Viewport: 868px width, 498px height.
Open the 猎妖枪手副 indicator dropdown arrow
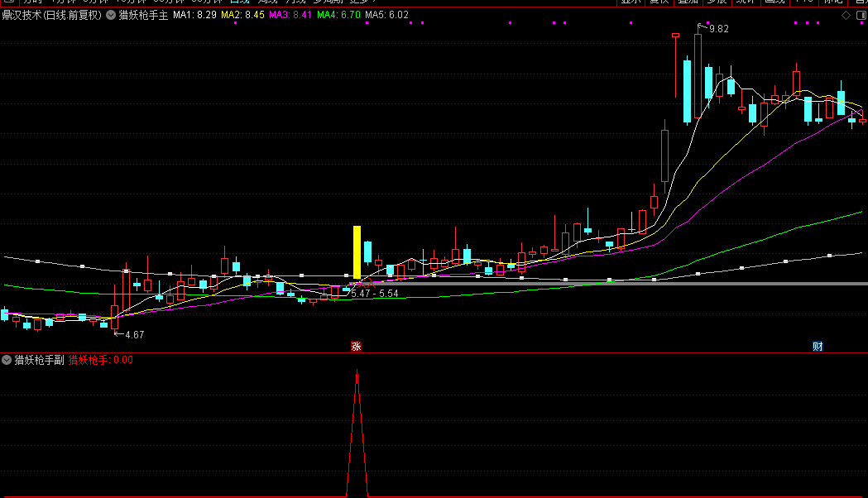pyautogui.click(x=7, y=360)
